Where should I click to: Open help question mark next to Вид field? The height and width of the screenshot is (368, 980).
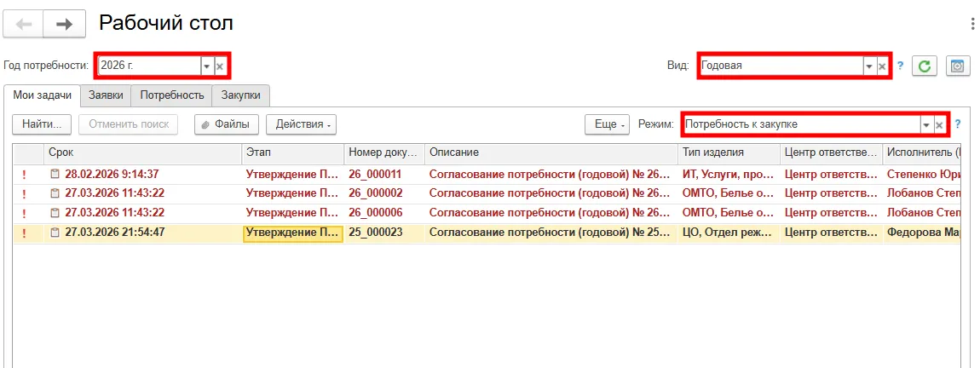click(x=900, y=65)
